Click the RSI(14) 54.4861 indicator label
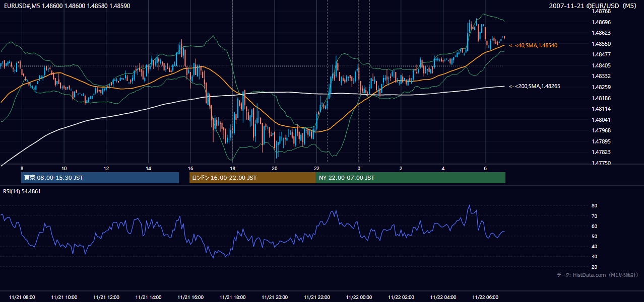 [22, 191]
